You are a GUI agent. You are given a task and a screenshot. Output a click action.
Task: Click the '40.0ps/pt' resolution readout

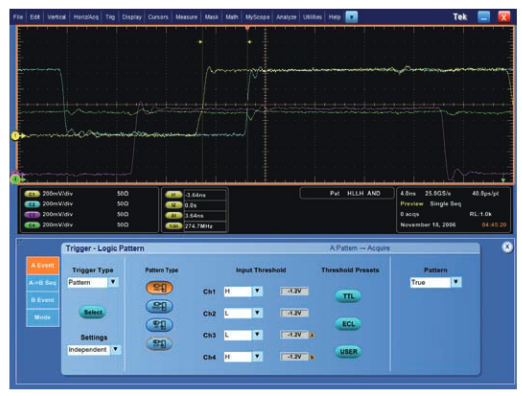485,193
